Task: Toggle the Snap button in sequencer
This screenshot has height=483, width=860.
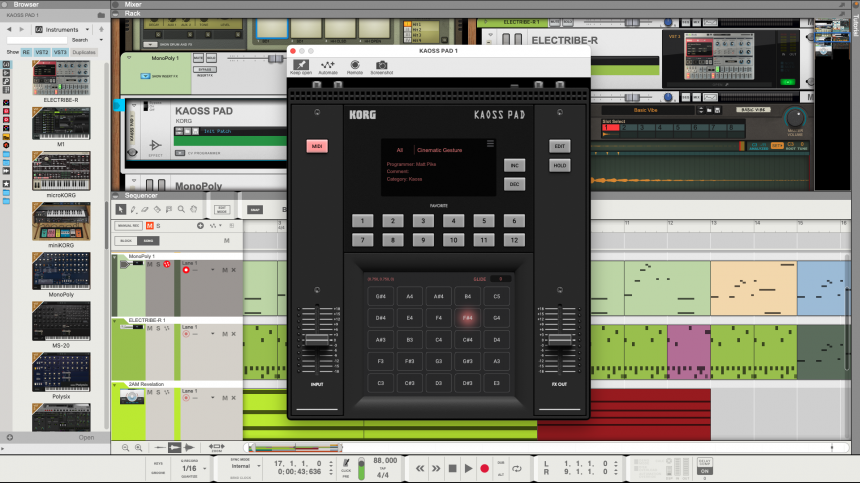Action: point(255,210)
